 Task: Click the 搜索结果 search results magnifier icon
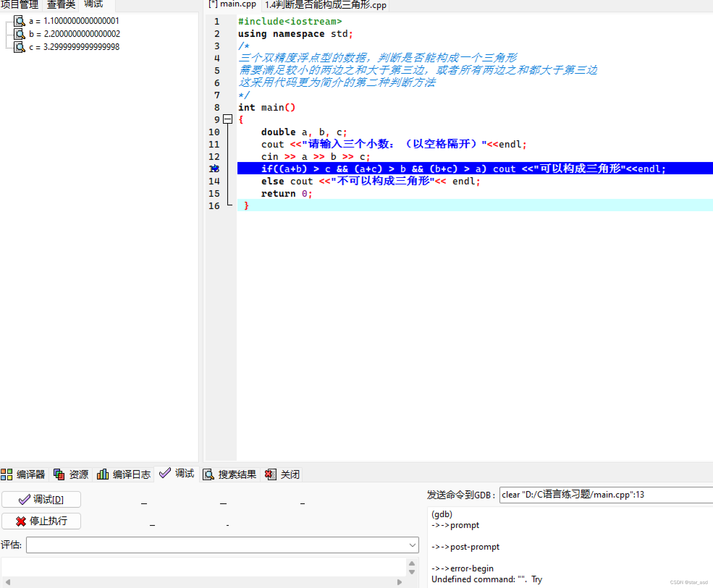pyautogui.click(x=208, y=474)
